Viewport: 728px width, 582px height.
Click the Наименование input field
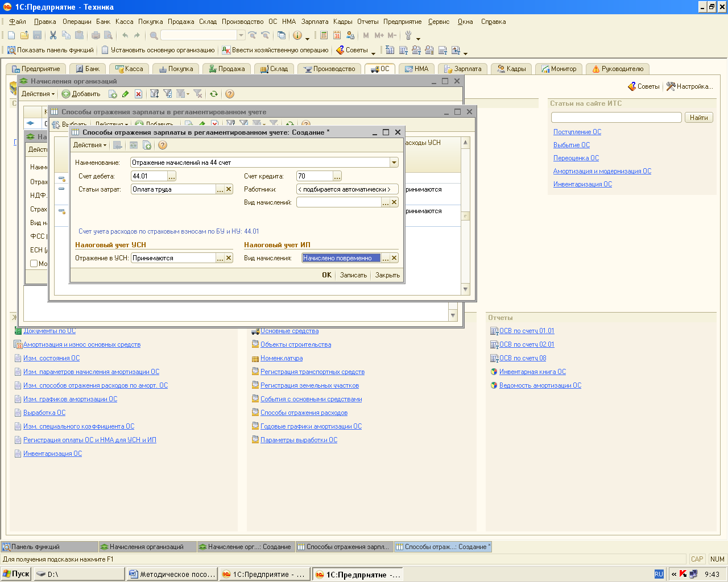pos(260,163)
